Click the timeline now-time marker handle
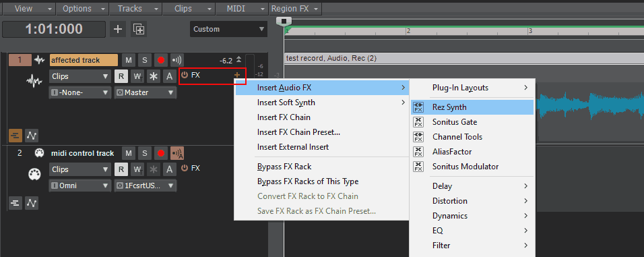 click(x=284, y=21)
